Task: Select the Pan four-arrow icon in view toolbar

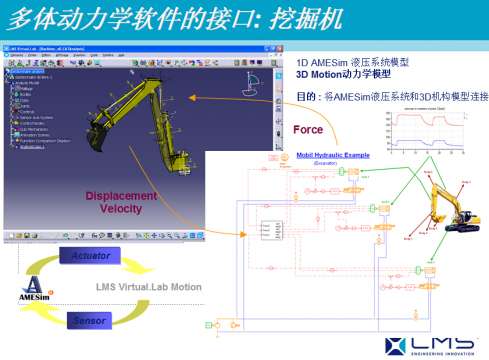Action: [154, 236]
